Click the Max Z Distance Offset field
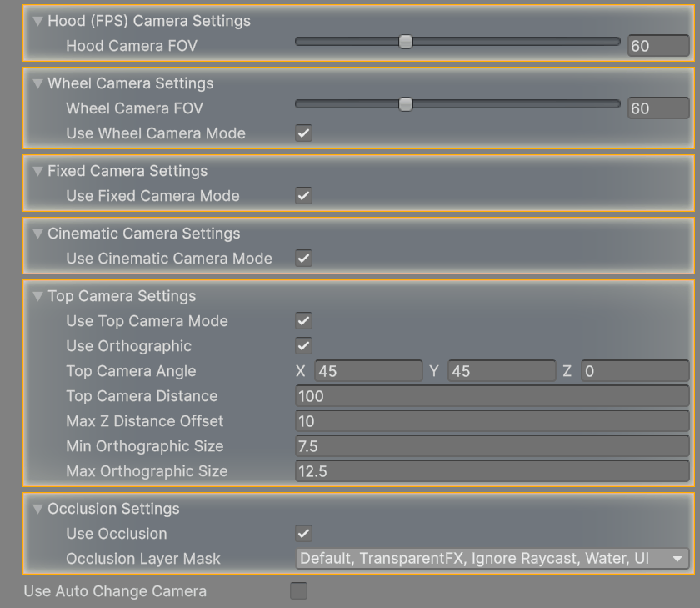The width and height of the screenshot is (700, 608). [x=492, y=421]
